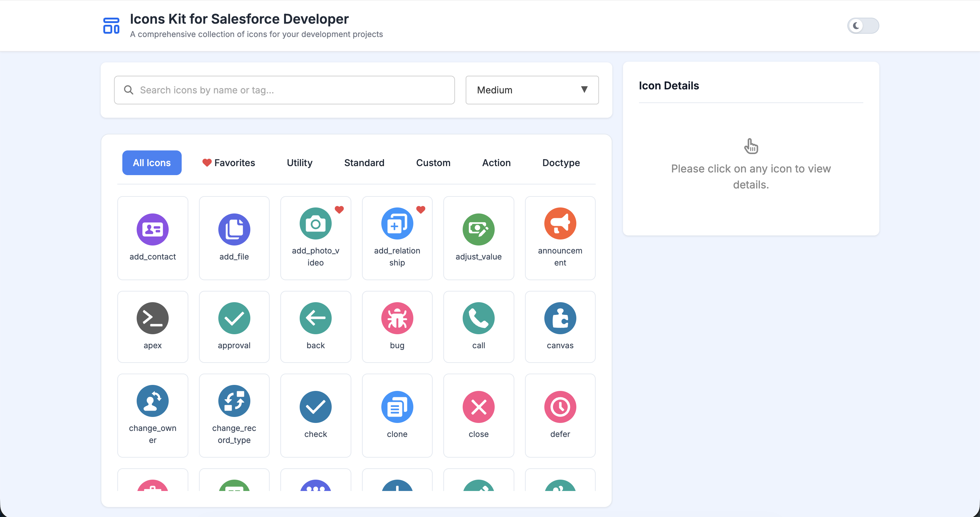980x517 pixels.
Task: Click the call phone icon
Action: [x=479, y=318]
